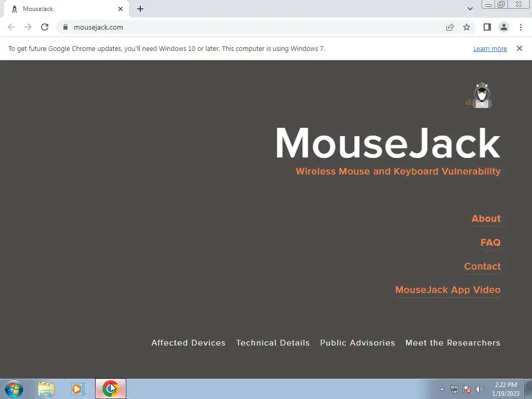Viewport: 532px width, 399px height.
Task: Open the Chrome side panel icon
Action: (x=487, y=27)
